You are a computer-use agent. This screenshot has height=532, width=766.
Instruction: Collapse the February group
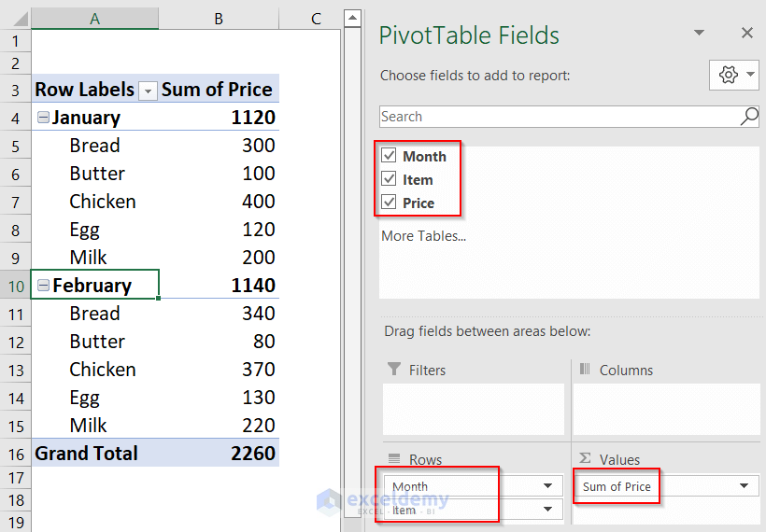pos(42,286)
